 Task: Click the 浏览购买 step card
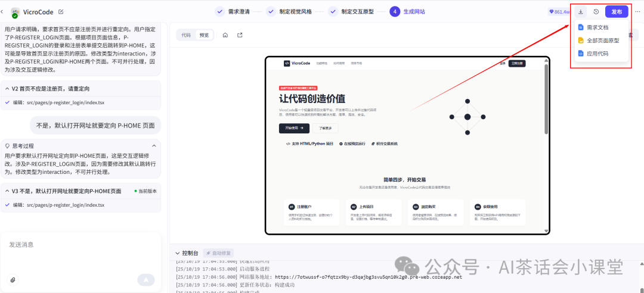[436, 213]
